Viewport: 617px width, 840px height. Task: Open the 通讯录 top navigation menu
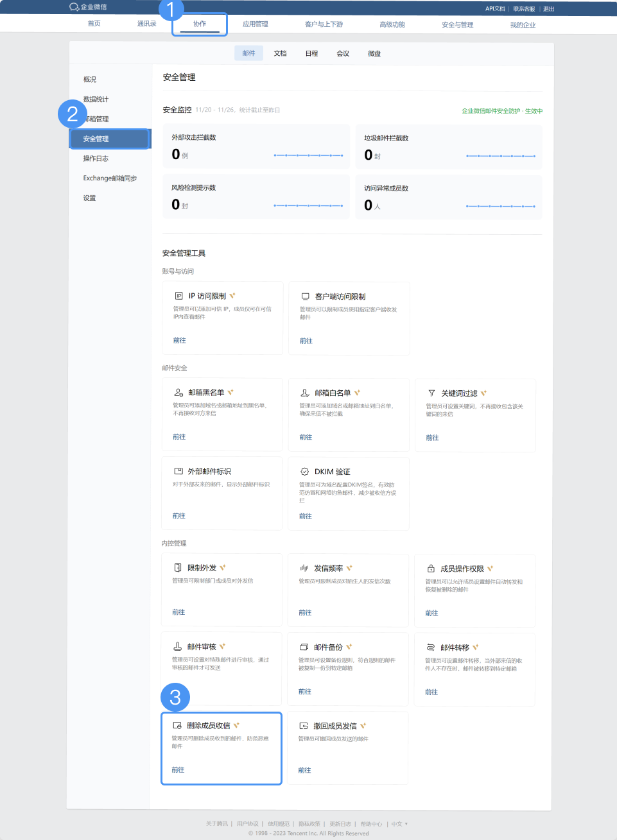coord(146,24)
